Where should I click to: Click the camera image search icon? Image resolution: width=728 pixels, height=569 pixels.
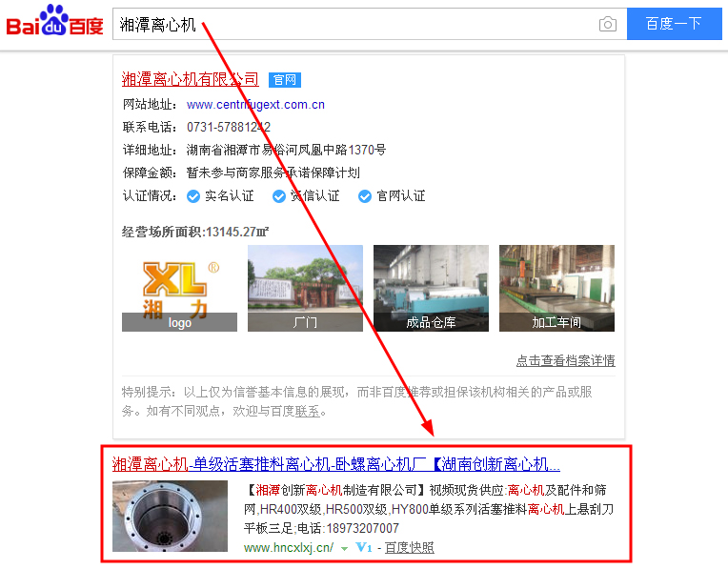click(607, 24)
